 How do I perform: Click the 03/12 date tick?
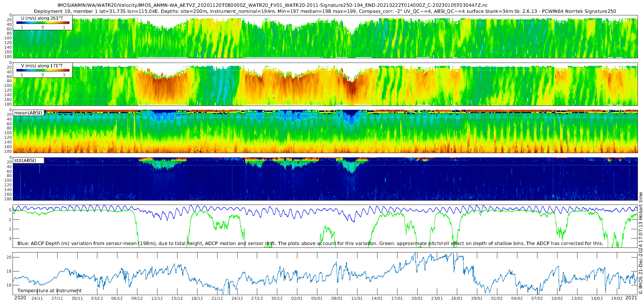click(x=97, y=298)
